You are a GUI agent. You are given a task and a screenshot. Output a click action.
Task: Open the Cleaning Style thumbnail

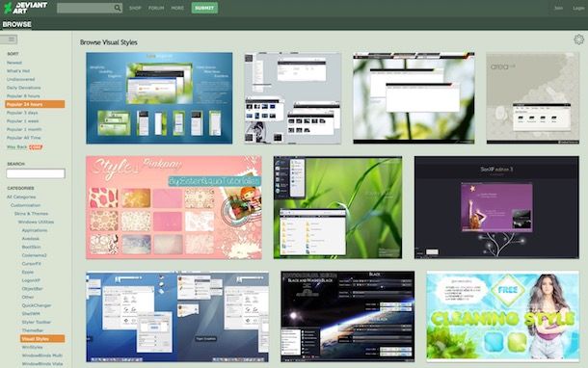tap(503, 317)
